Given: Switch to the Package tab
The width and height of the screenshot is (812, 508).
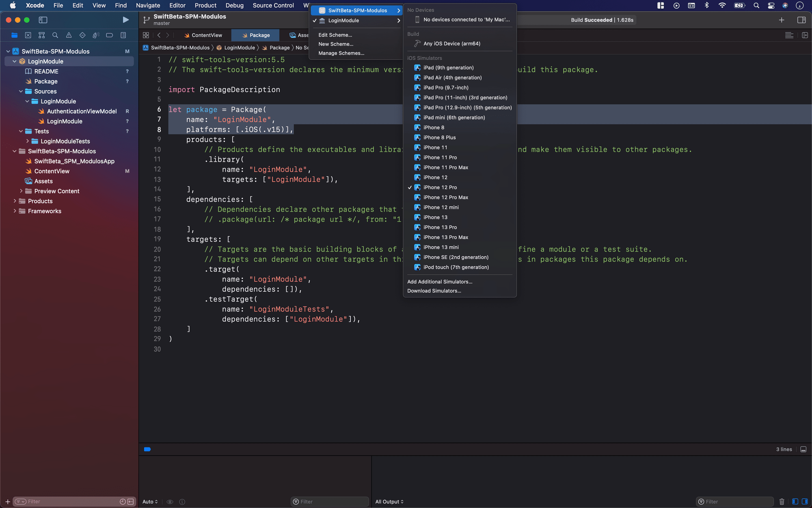Looking at the screenshot, I should tap(256, 35).
